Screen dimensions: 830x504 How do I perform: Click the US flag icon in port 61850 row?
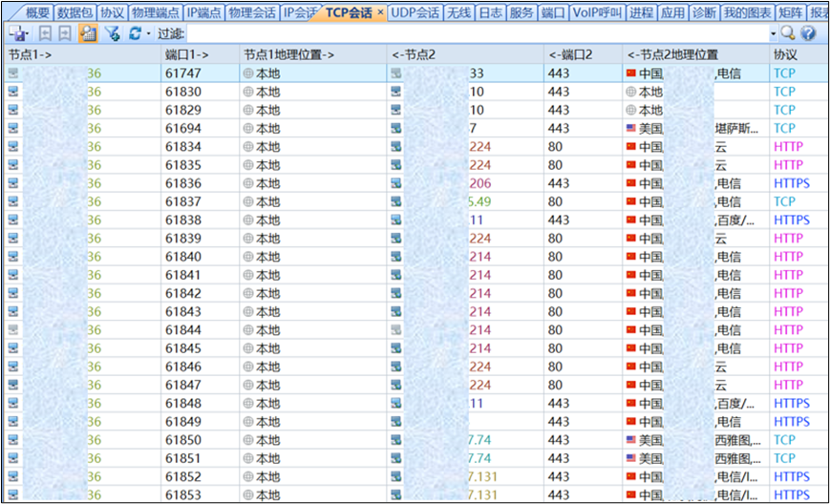click(x=631, y=439)
